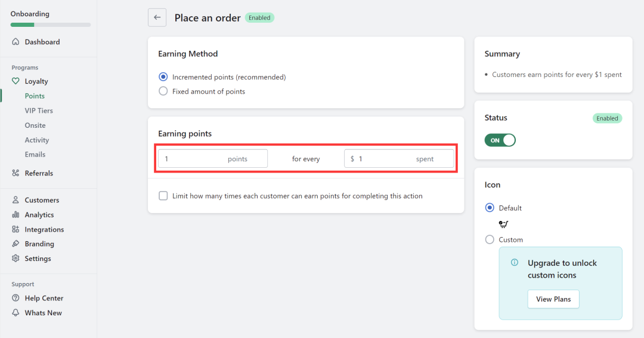Image resolution: width=644 pixels, height=338 pixels.
Task: Open the Activity submenu item
Action: tap(37, 140)
